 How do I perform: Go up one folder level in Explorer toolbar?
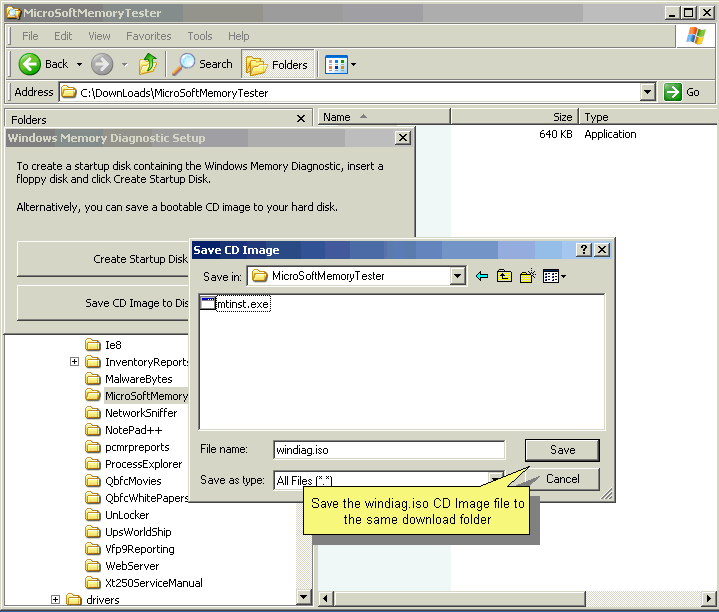(148, 64)
